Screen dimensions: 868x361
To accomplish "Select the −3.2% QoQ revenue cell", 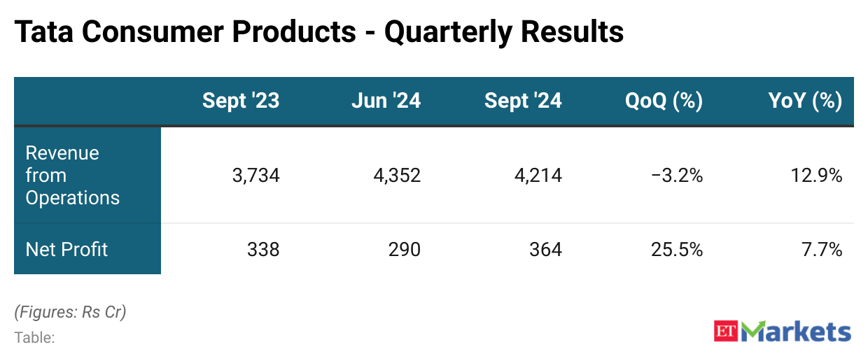I will tap(675, 176).
